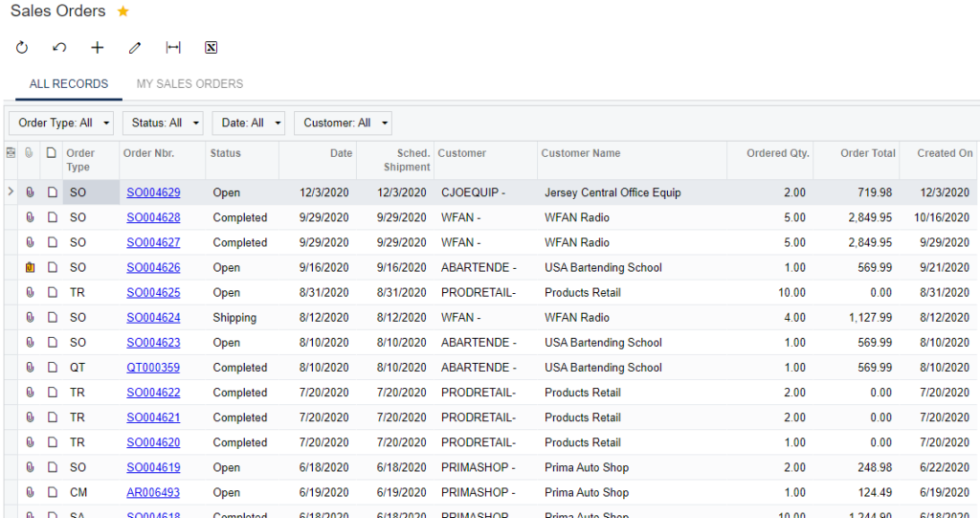Export the list to Excel
This screenshot has height=518, width=980.
point(212,48)
